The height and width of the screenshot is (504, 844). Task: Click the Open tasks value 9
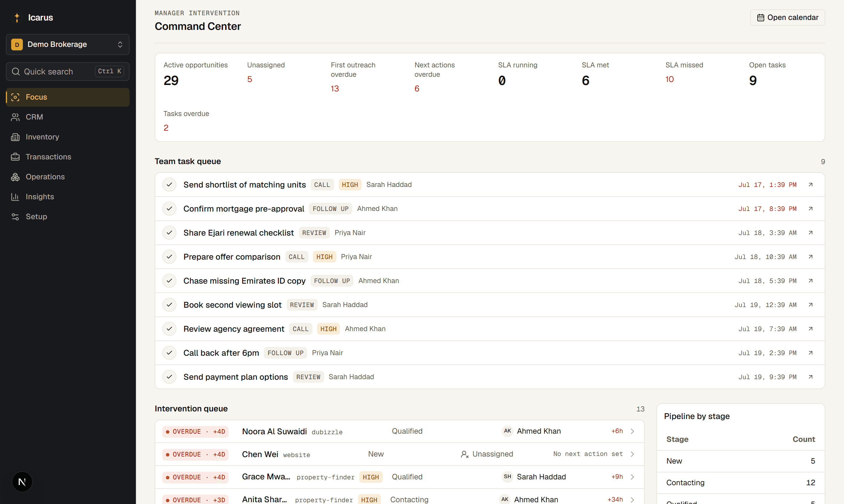[x=753, y=81]
